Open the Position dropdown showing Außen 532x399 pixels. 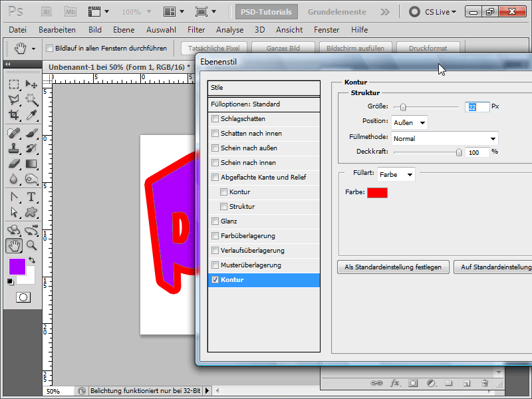tap(409, 122)
